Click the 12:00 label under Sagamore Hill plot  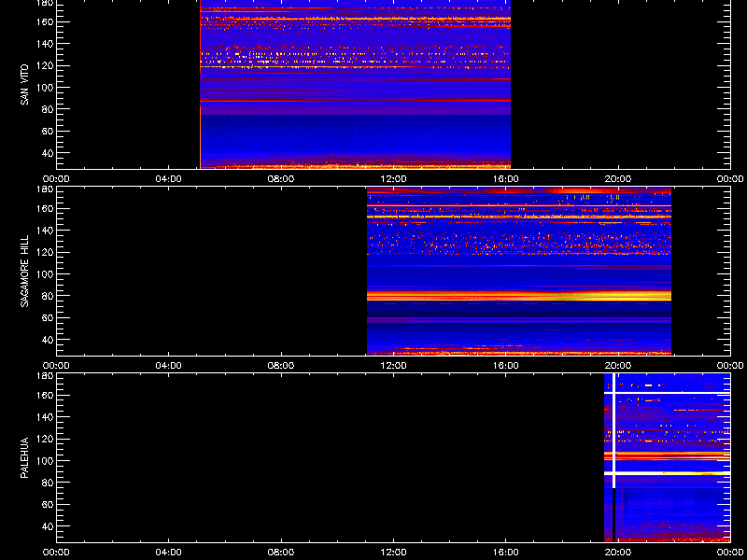393,366
